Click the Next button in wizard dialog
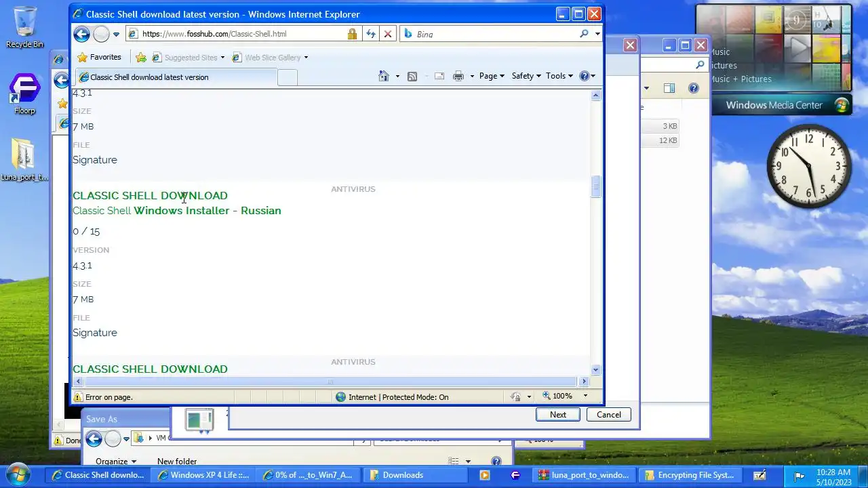This screenshot has width=868, height=488. (x=558, y=415)
